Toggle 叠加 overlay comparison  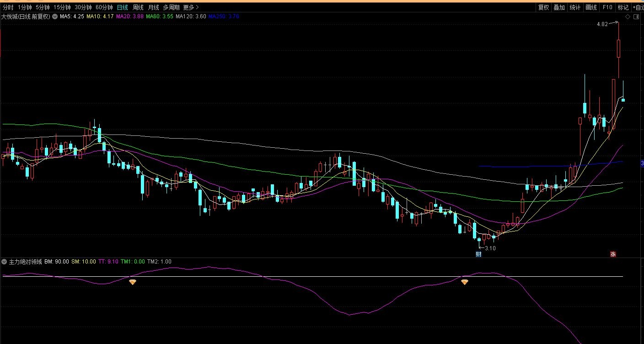pyautogui.click(x=559, y=7)
